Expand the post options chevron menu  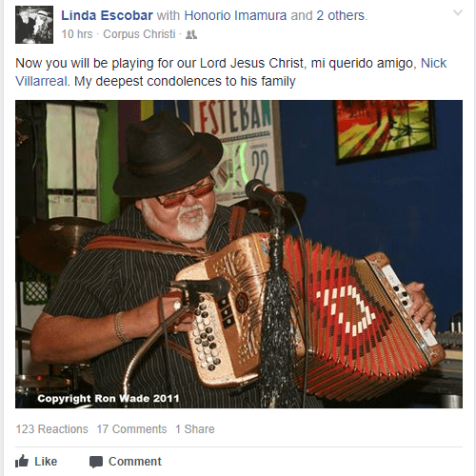tap(458, 12)
